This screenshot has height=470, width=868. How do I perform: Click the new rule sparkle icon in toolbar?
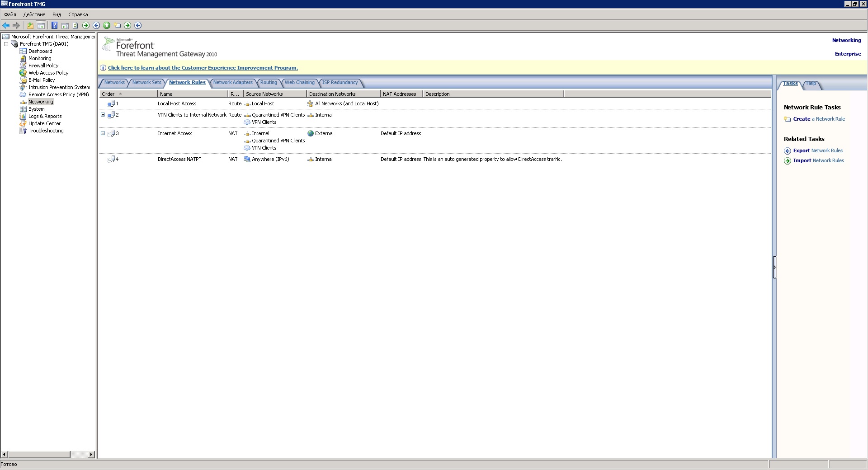point(118,25)
